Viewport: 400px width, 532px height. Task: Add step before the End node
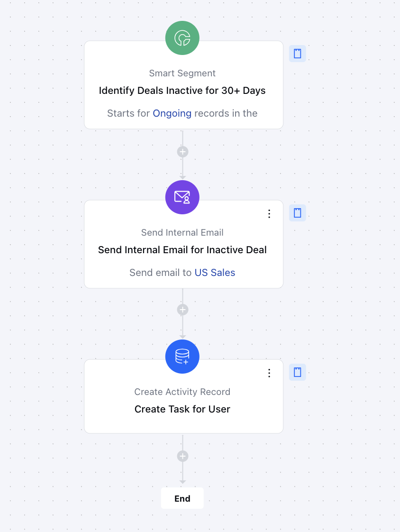(182, 456)
